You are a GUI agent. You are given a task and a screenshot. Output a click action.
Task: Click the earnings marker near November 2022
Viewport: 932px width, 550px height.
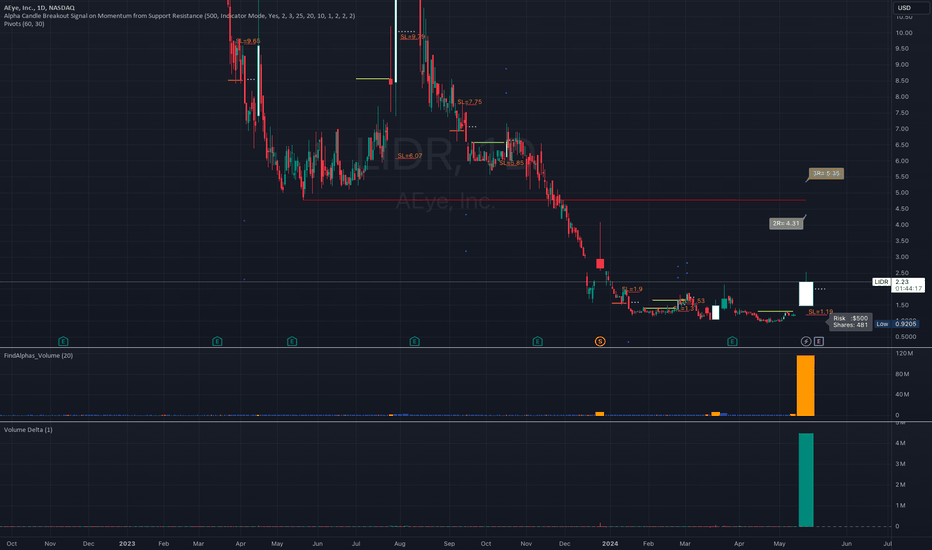[63, 341]
